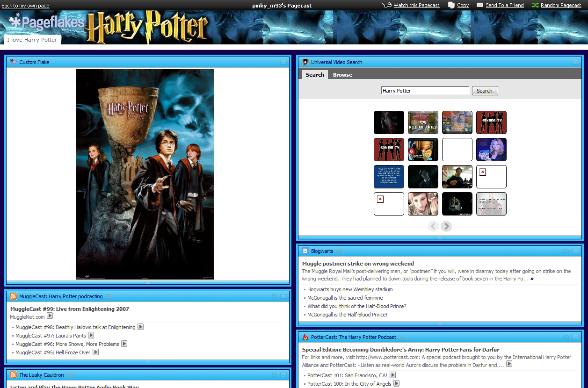Image resolution: width=588 pixels, height=388 pixels.
Task: Click the Universal Video Search flake icon
Action: [x=305, y=62]
